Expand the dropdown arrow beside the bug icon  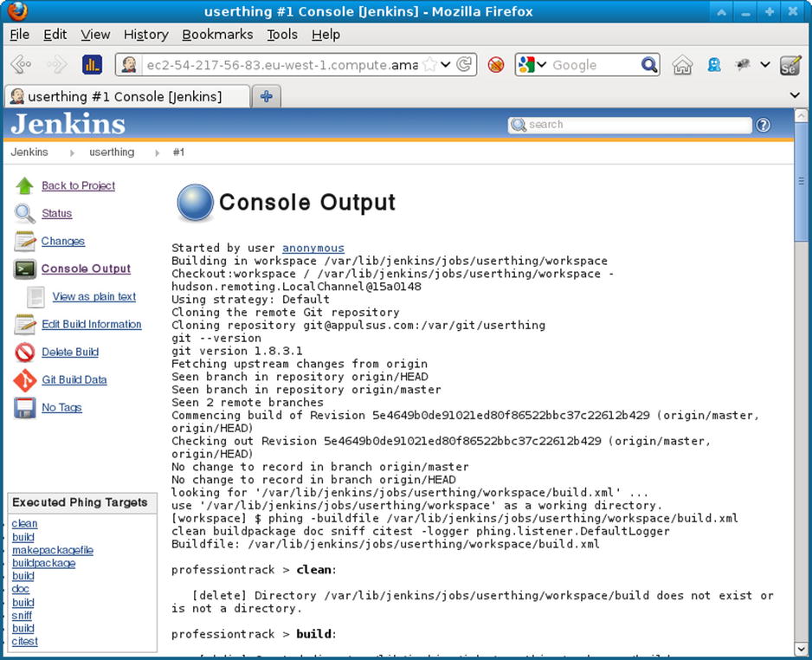coord(765,65)
